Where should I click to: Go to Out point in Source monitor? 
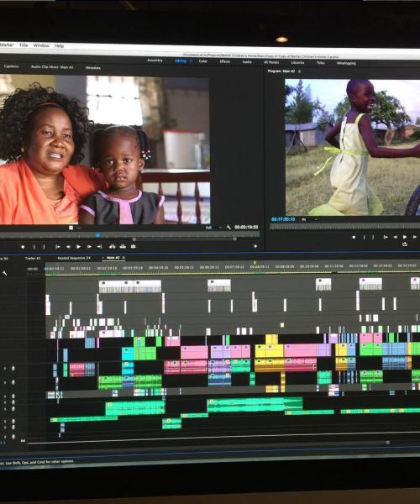tap(100, 247)
